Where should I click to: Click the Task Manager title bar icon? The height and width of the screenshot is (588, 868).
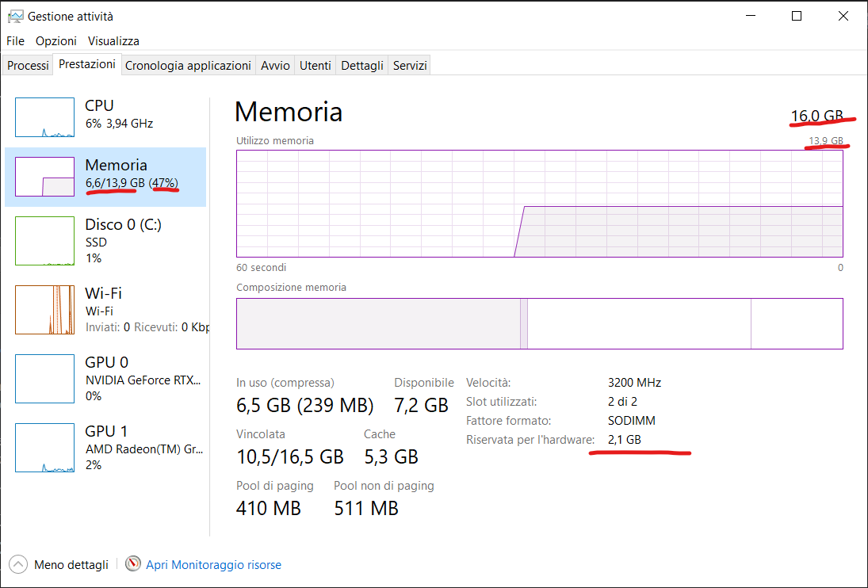pos(15,16)
